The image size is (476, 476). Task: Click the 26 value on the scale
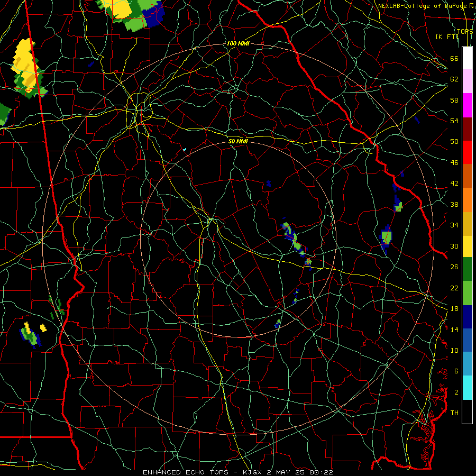[454, 267]
